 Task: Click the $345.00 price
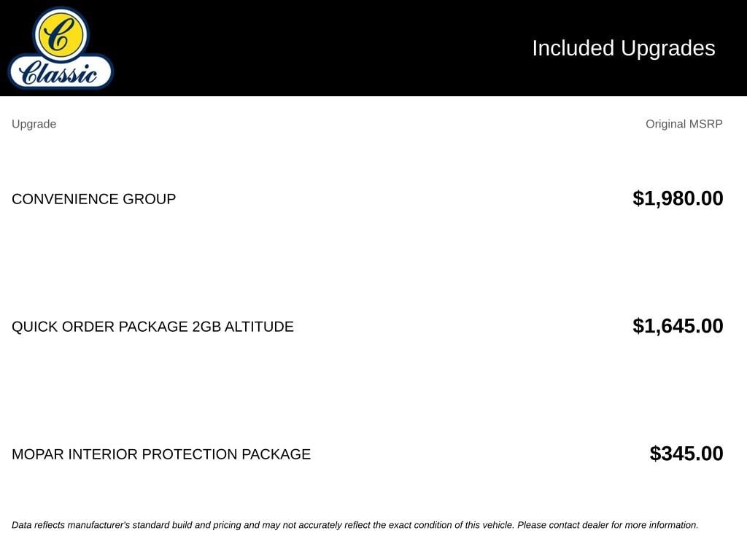point(686,454)
